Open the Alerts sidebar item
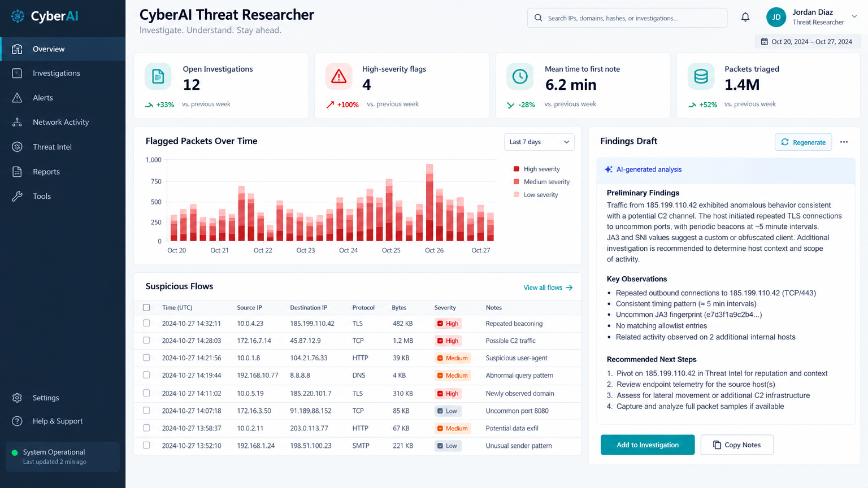Screen dimensions: 868x488 click(63, 98)
